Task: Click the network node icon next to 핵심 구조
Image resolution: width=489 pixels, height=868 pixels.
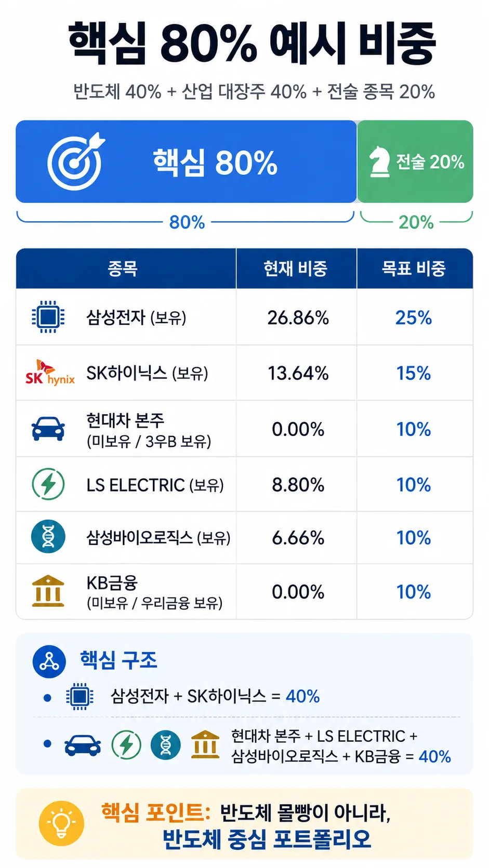Action: (x=49, y=661)
